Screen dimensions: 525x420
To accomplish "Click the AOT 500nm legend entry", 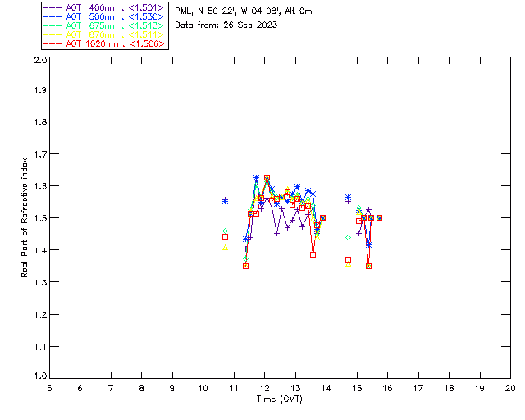I will (104, 16).
